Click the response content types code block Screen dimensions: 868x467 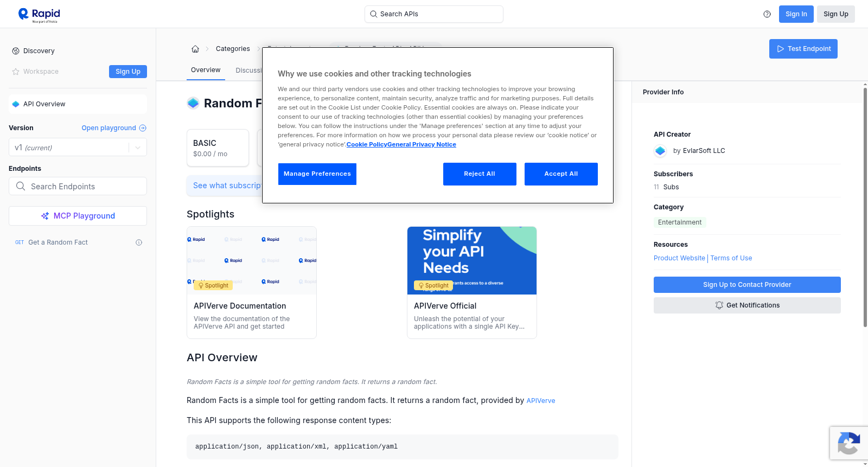403,447
